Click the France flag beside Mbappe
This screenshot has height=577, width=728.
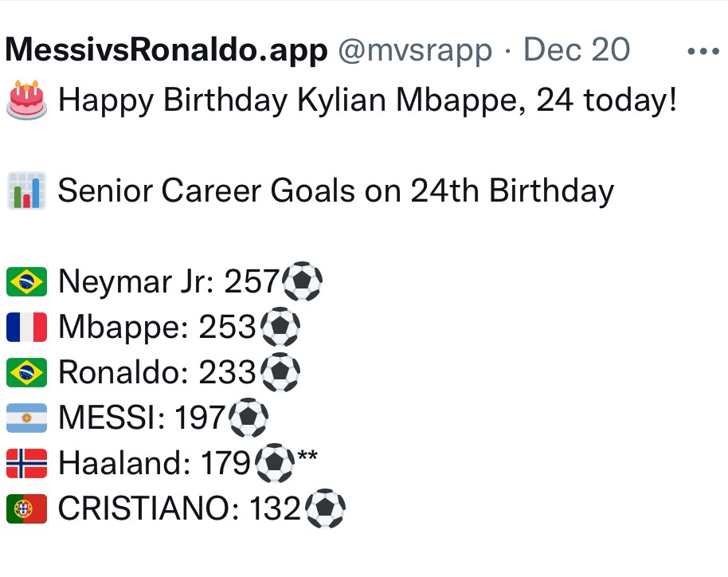26,327
